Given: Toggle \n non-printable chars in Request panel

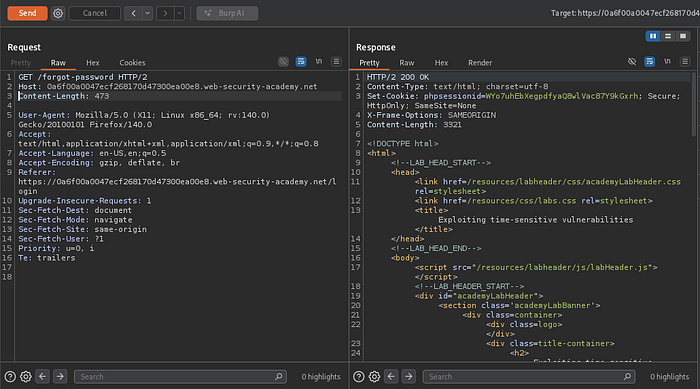Looking at the screenshot, I should (319, 62).
